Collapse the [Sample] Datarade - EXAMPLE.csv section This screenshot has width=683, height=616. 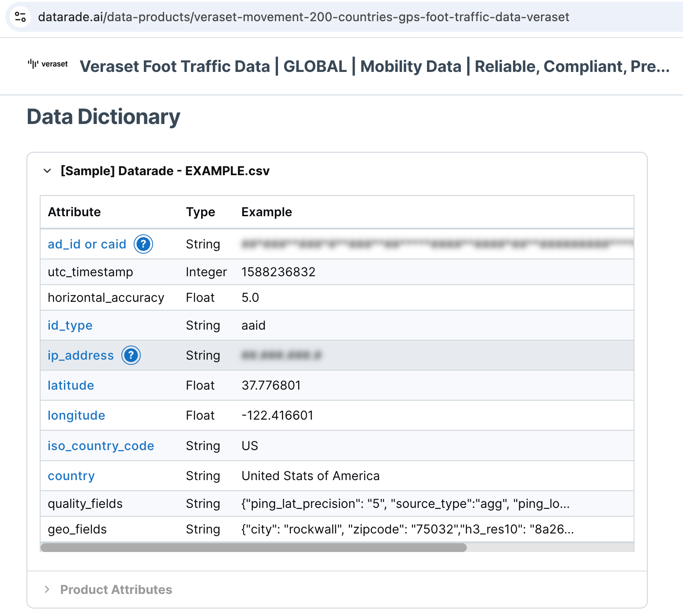coord(47,171)
